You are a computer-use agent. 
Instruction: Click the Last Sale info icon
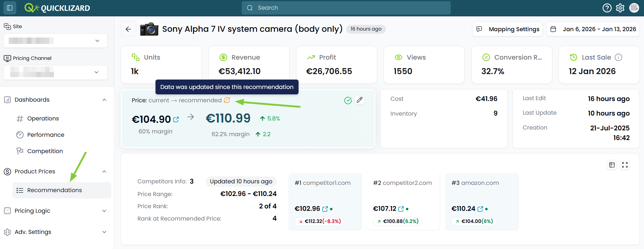619,57
